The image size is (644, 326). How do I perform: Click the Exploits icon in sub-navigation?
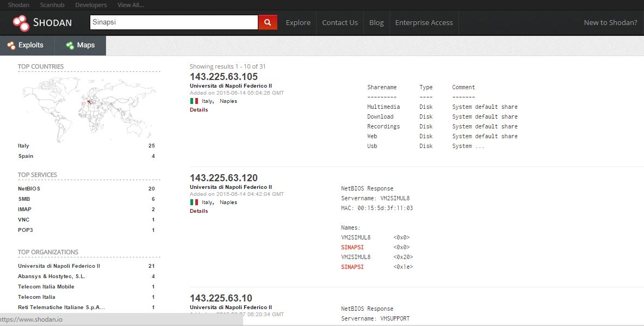pyautogui.click(x=11, y=45)
